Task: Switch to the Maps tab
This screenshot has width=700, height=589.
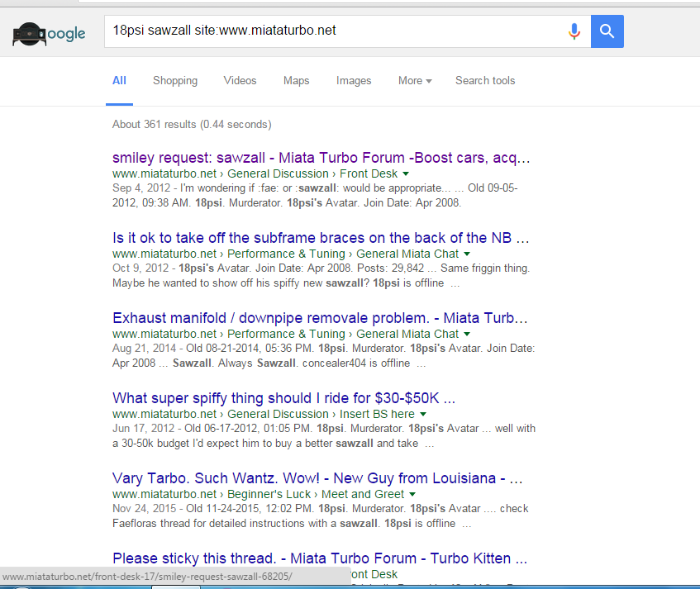Action: (x=297, y=81)
